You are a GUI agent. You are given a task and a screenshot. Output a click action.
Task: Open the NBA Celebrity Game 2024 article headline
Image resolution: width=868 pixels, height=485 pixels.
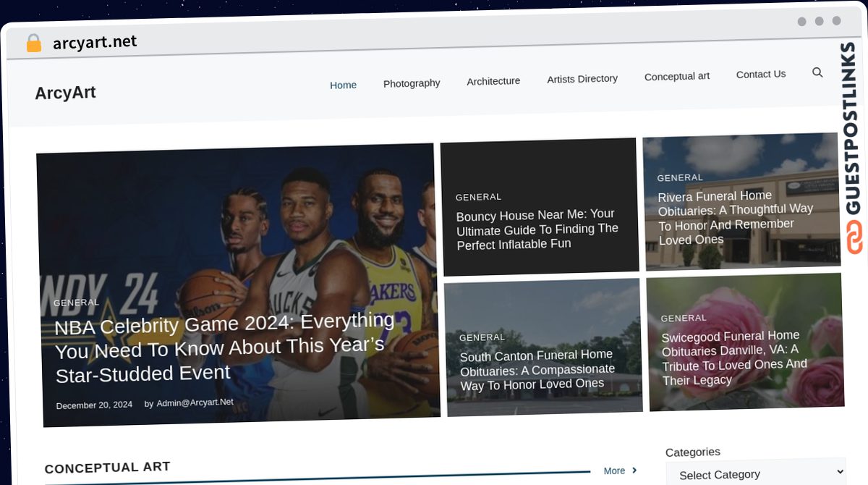click(226, 348)
